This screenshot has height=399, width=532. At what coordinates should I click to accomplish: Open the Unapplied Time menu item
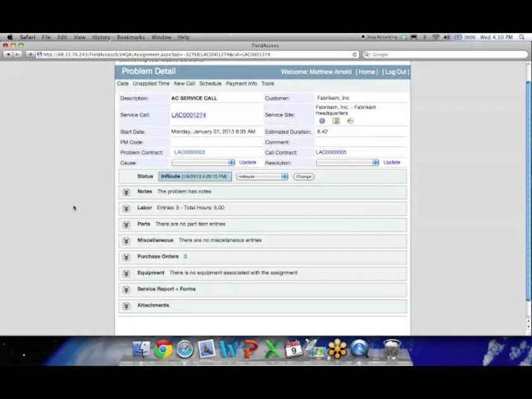pyautogui.click(x=151, y=84)
